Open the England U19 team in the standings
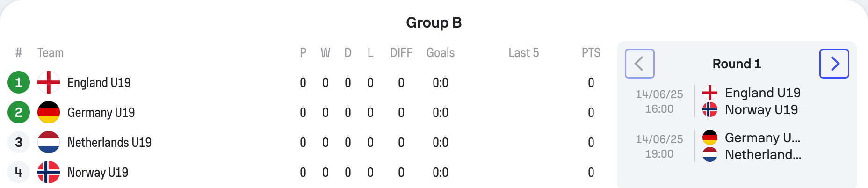This screenshot has height=188, width=868. [99, 83]
